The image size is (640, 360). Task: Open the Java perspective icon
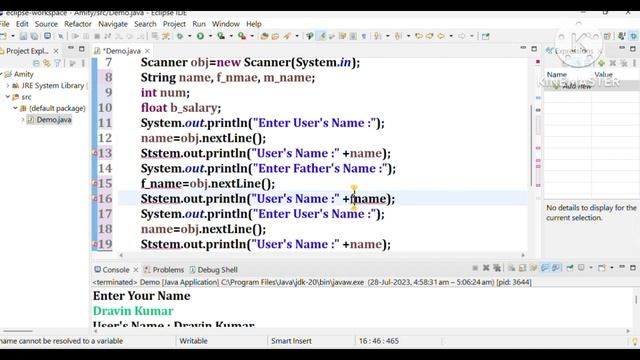coord(622,36)
